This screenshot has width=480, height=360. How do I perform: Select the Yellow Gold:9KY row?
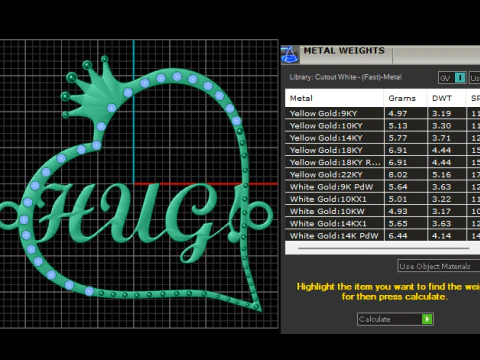pos(382,113)
